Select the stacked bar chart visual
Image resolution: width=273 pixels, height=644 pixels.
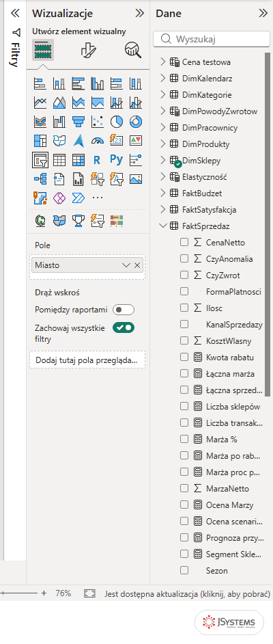(40, 83)
